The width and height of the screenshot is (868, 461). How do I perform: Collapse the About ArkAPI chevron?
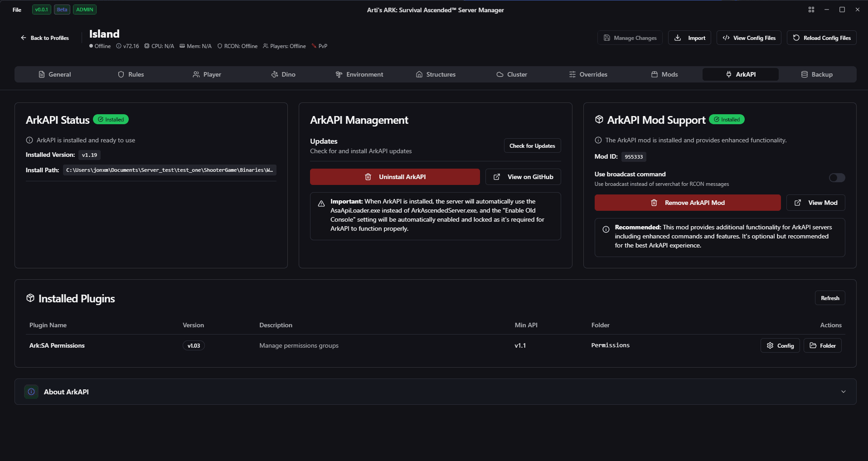[844, 391]
